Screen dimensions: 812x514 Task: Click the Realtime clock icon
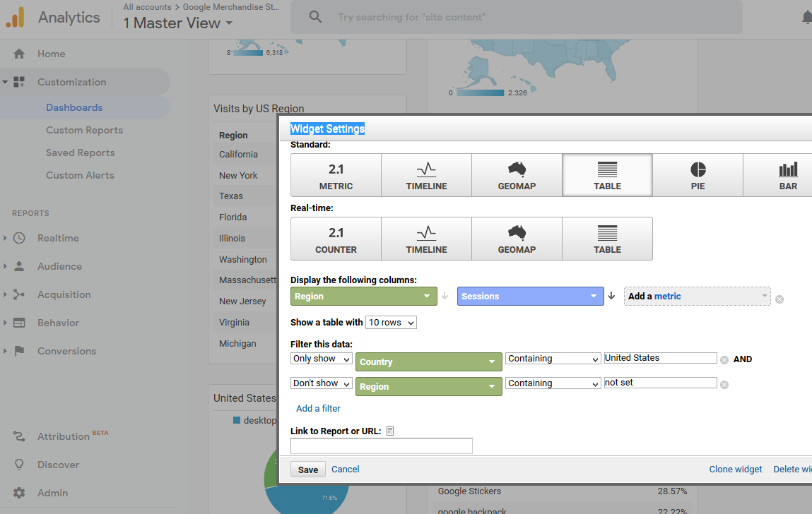19,238
